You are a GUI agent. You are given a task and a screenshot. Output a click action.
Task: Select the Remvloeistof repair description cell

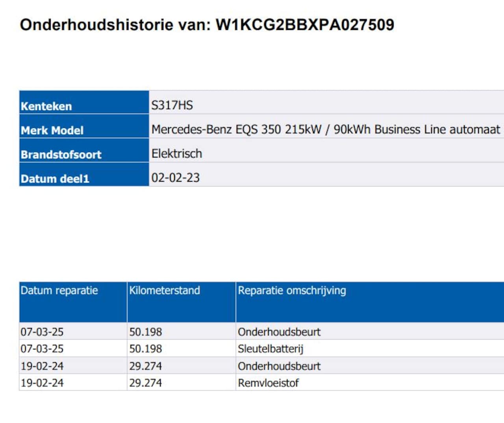268,383
